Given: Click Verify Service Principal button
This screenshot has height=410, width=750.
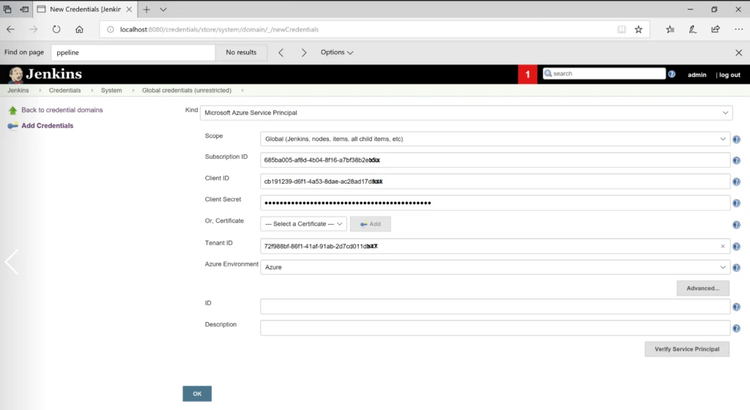Looking at the screenshot, I should pos(687,349).
